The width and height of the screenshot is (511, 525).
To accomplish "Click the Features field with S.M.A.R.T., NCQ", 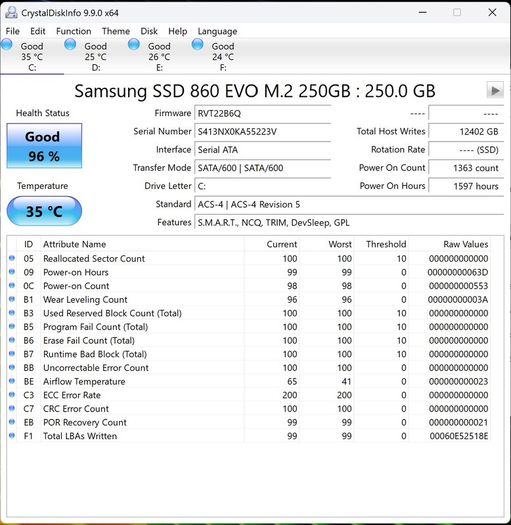I will click(x=349, y=222).
